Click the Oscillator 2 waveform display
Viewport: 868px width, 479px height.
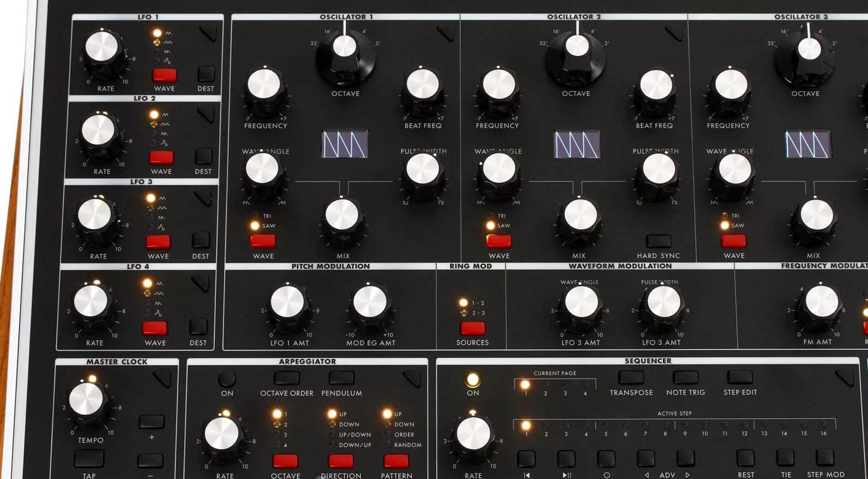click(577, 144)
